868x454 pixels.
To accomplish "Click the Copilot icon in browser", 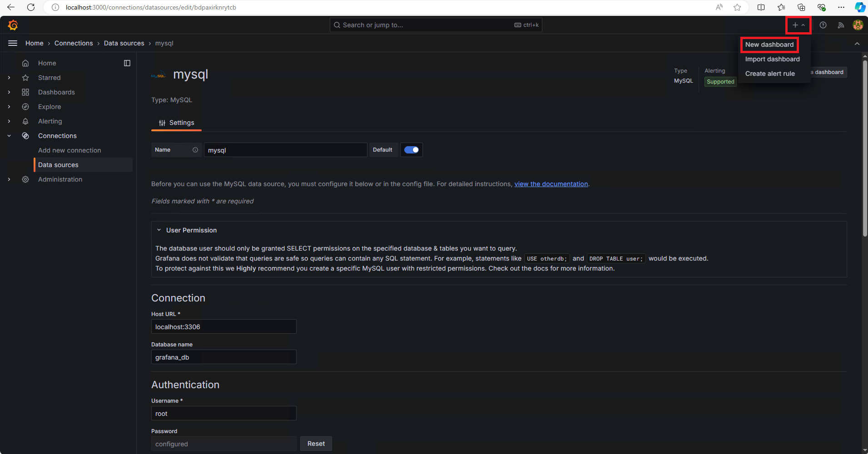I will 860,7.
